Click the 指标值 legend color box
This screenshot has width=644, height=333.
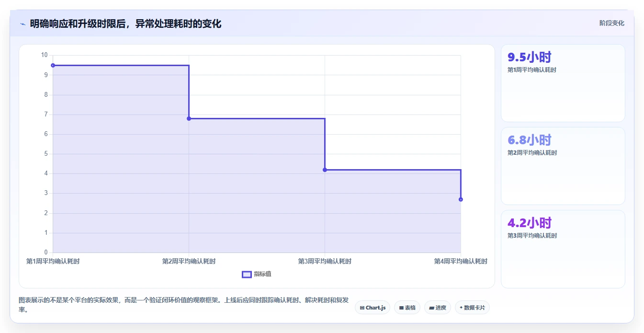pos(247,274)
